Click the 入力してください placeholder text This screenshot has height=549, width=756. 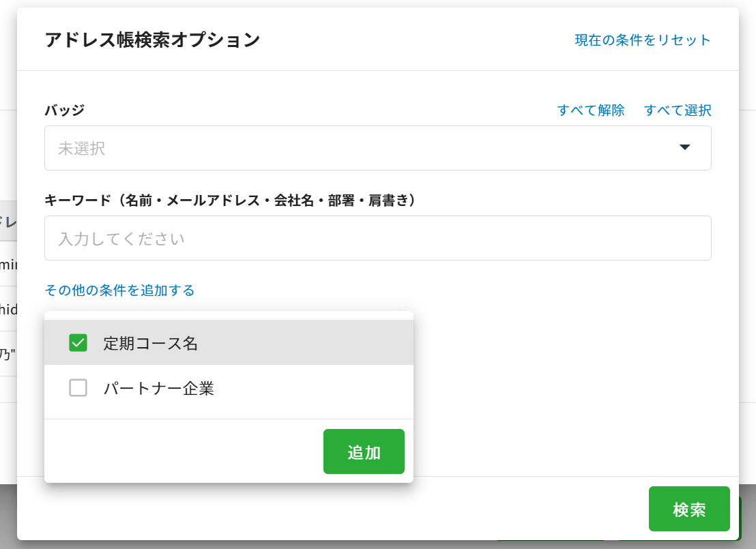121,239
